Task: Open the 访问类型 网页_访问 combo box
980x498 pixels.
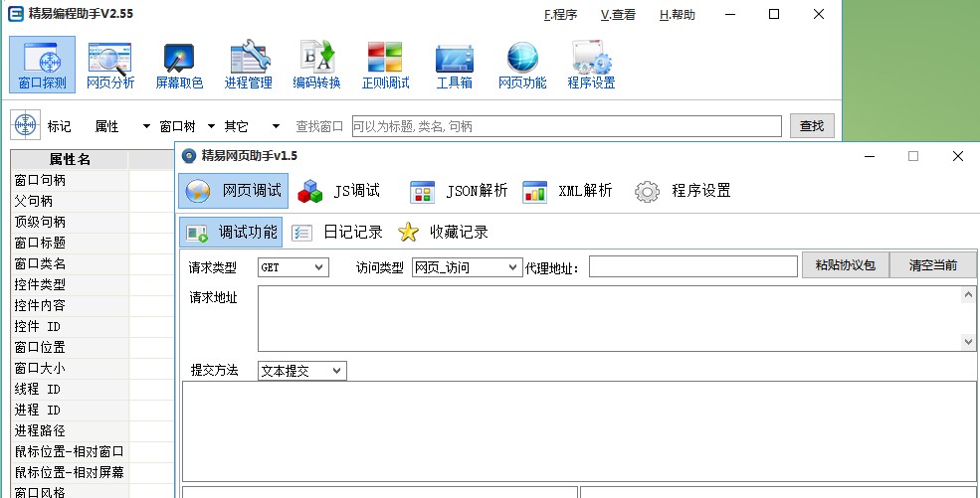Action: pos(467,267)
